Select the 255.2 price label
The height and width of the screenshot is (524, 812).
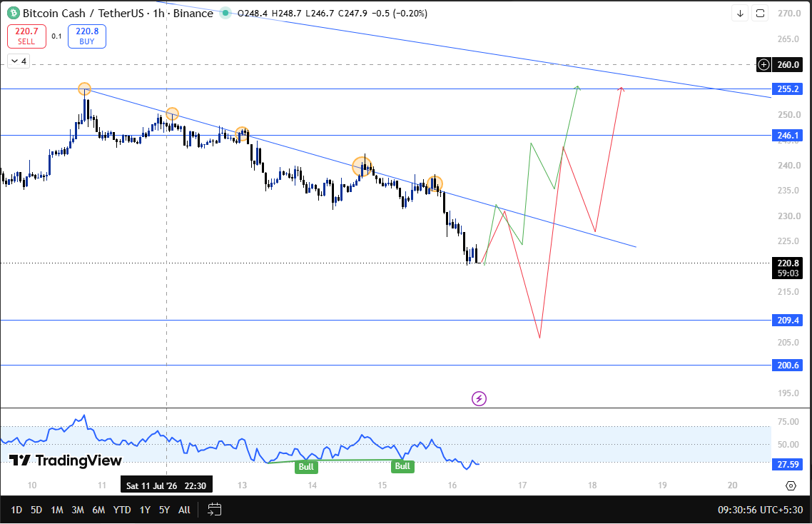click(788, 89)
